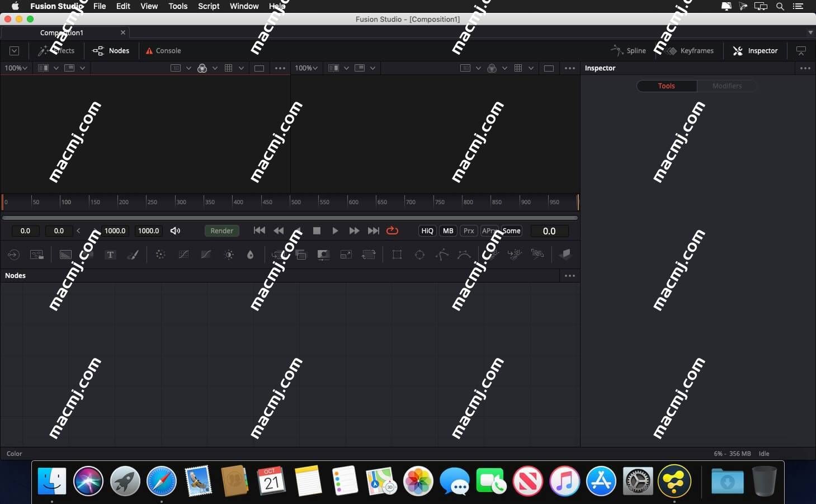Click the gray time range bar under ruler

[290, 218]
